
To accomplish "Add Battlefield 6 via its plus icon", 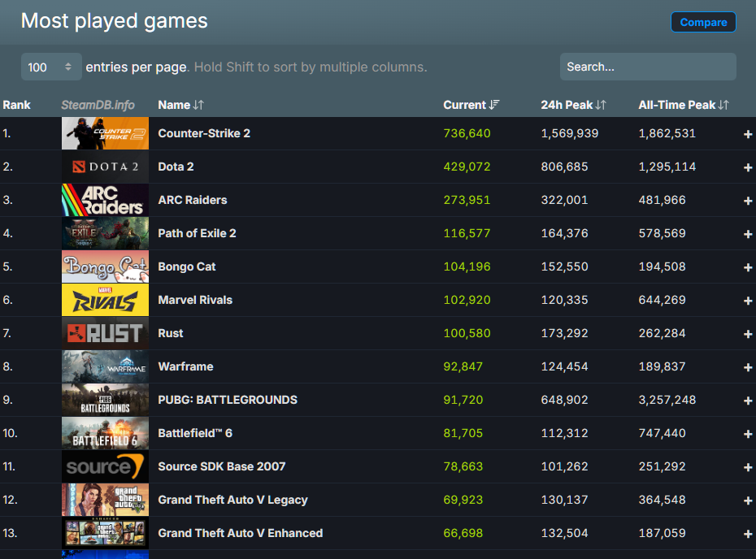I will [748, 434].
